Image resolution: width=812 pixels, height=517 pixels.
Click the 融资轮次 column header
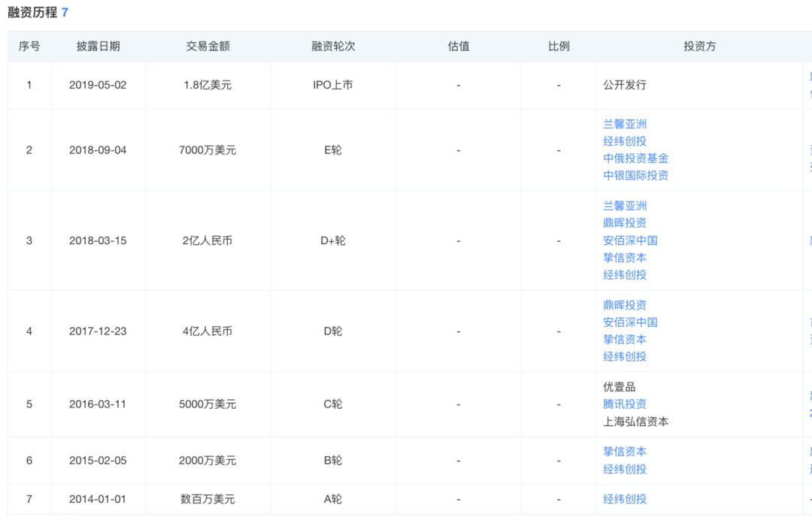tap(333, 46)
